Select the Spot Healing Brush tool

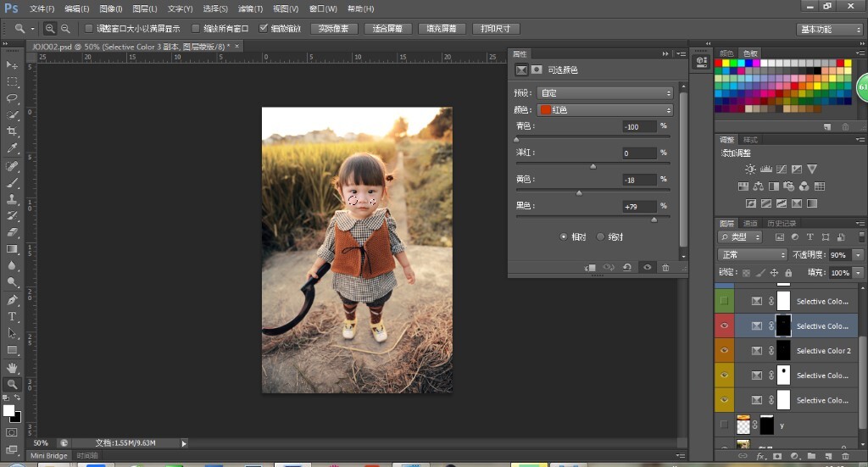tap(12, 166)
